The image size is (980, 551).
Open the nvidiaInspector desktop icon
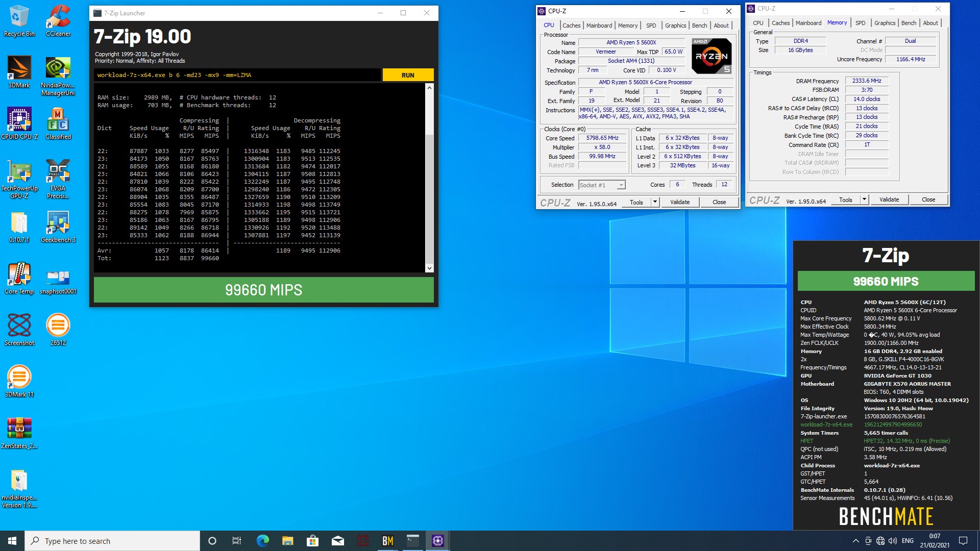pyautogui.click(x=19, y=488)
